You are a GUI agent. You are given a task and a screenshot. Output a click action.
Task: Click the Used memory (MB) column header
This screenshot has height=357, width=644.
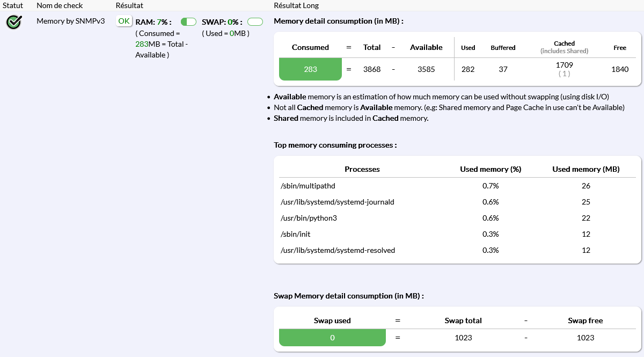586,169
